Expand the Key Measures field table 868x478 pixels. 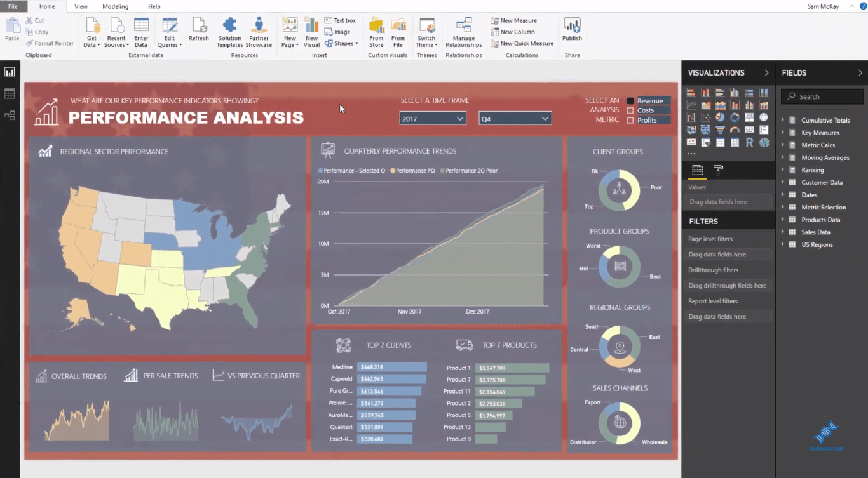[x=783, y=133]
